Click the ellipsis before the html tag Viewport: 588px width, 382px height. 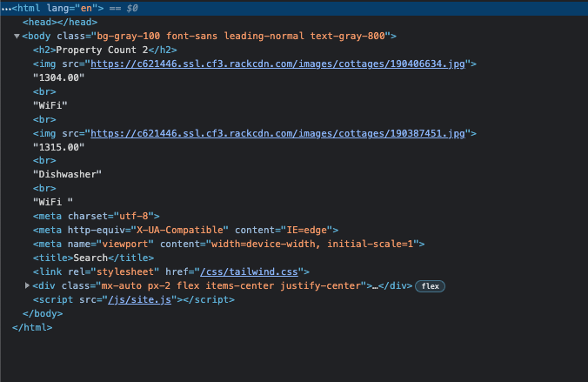click(5, 8)
